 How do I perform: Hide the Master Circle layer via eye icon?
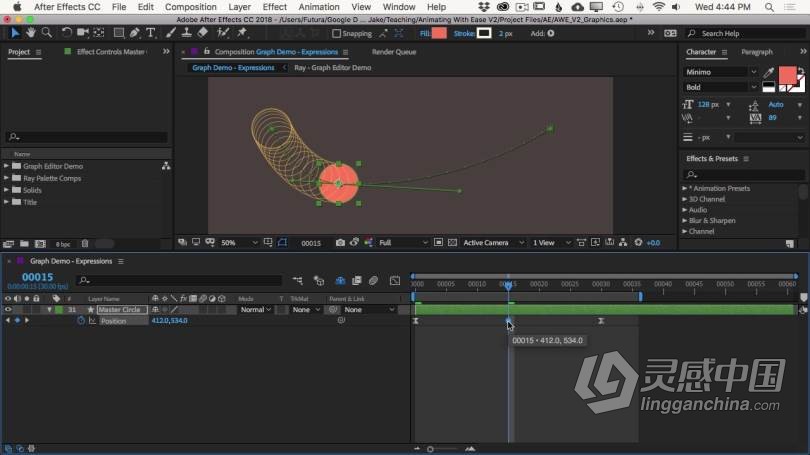pyautogui.click(x=8, y=310)
